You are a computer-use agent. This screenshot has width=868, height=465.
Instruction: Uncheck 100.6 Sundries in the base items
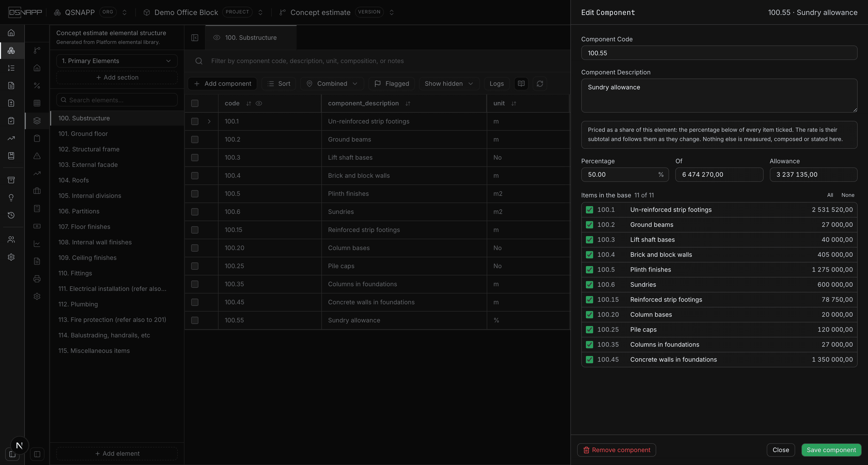(x=589, y=285)
